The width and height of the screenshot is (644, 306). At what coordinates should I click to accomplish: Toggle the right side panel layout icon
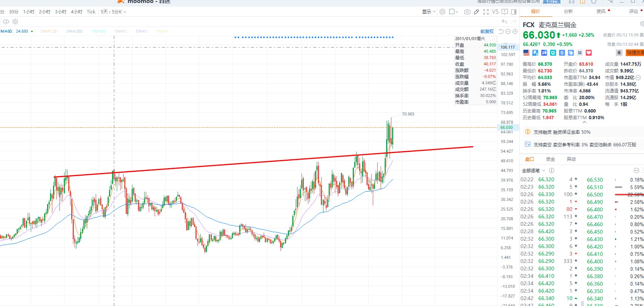(x=514, y=12)
